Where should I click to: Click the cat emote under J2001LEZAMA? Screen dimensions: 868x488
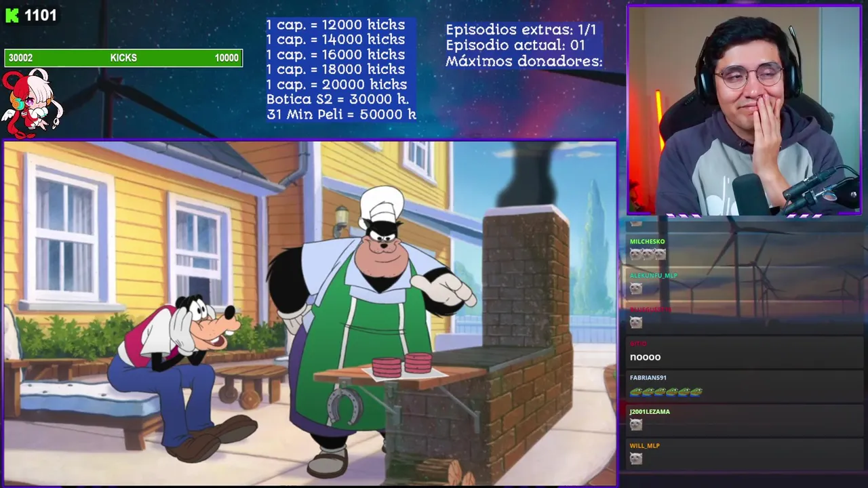point(635,425)
